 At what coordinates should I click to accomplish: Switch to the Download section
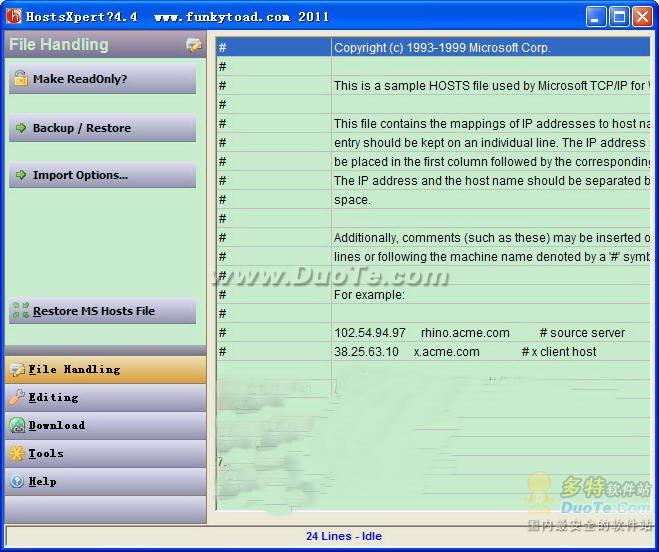tap(105, 425)
